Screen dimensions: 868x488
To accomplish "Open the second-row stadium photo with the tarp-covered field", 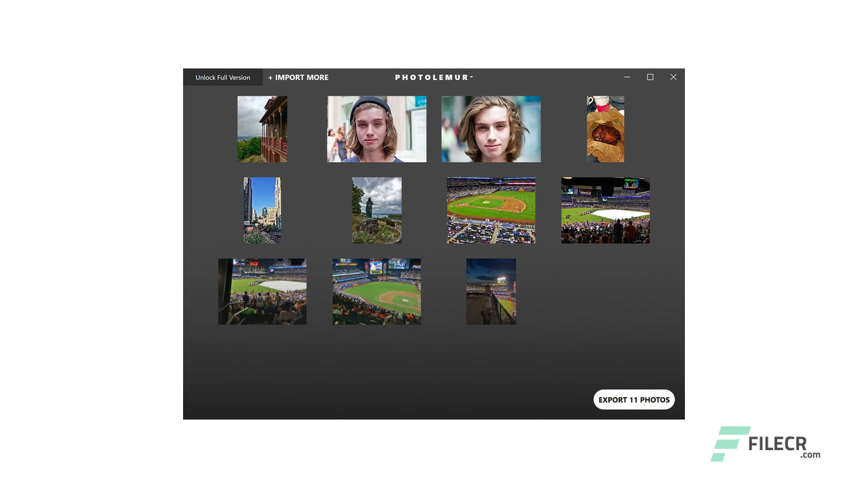I will (x=606, y=210).
